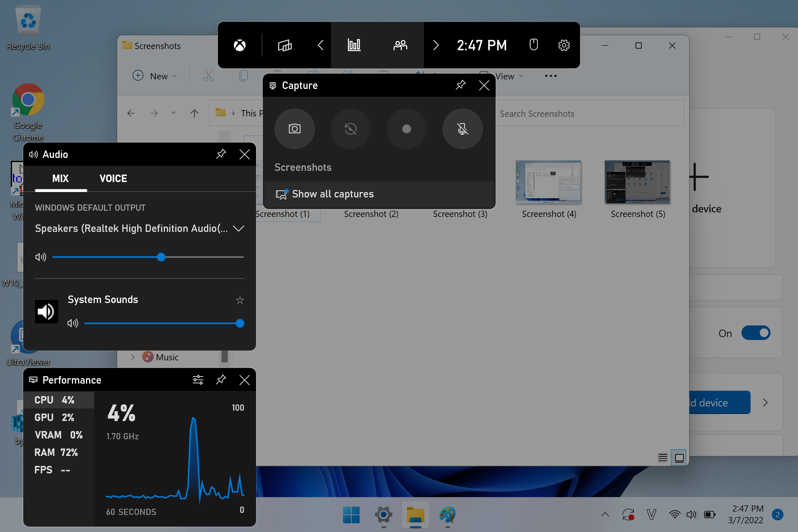Pin the Capture widget
798x532 pixels.
[x=461, y=85]
